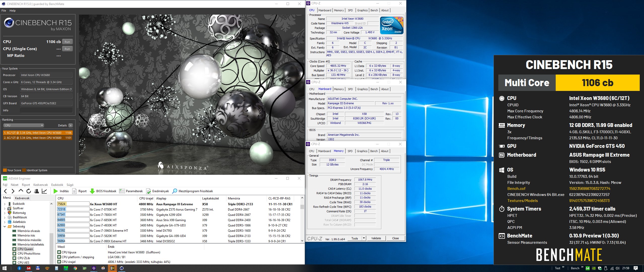The image size is (644, 272).
Task: Open AIDA64 Eszközök menu in menu bar
Action: click(57, 185)
